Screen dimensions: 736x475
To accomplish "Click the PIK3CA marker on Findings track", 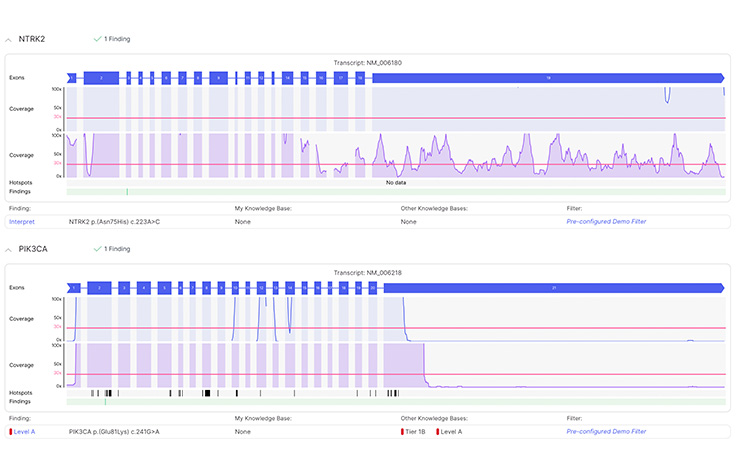I will 105,401.
